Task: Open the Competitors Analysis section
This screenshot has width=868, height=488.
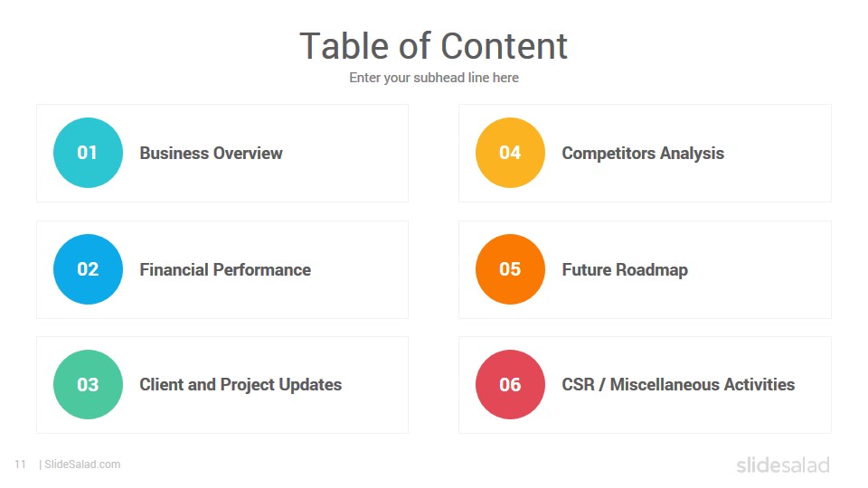Action: coord(643,154)
